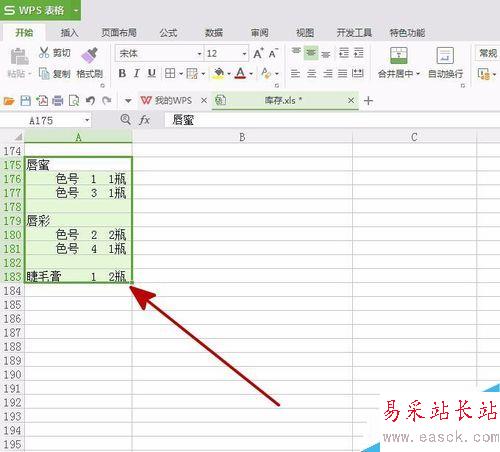This screenshot has width=500, height=452.
Task: Open the 数据 ribbon tab
Action: (214, 33)
